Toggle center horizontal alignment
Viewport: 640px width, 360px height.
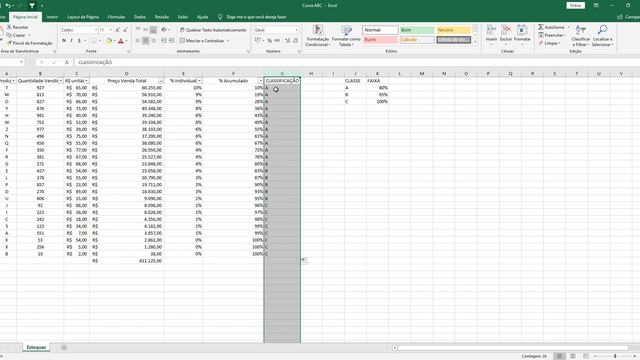(x=145, y=41)
